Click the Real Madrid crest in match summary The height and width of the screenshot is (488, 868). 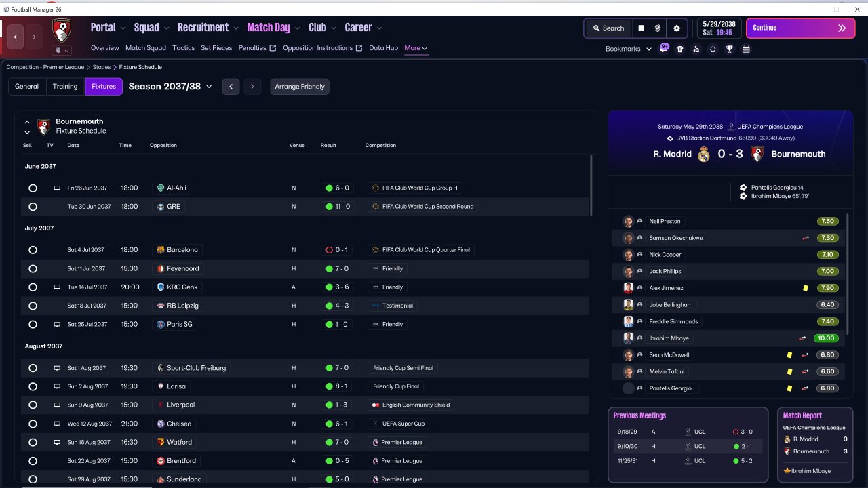click(704, 154)
